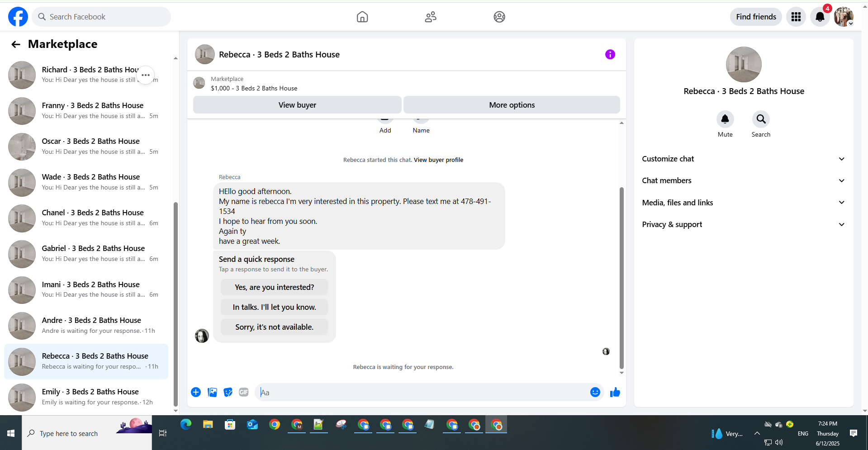Expand the Customize chat section
This screenshot has height=450, width=868.
pyautogui.click(x=744, y=159)
